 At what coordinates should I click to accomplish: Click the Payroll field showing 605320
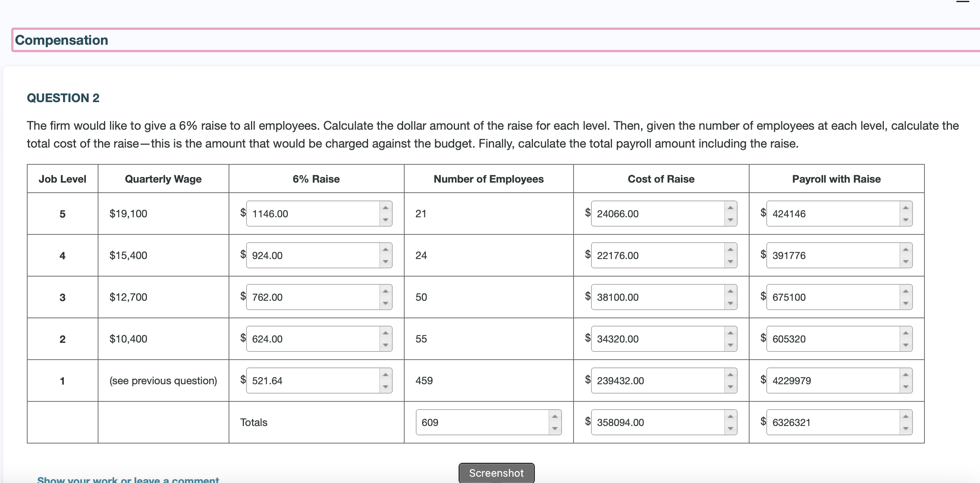833,339
